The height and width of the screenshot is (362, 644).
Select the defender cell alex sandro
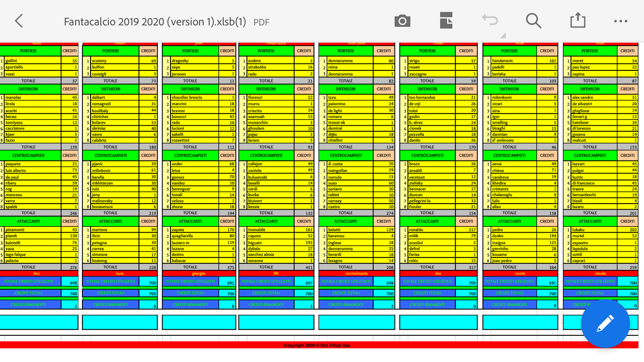pos(595,98)
